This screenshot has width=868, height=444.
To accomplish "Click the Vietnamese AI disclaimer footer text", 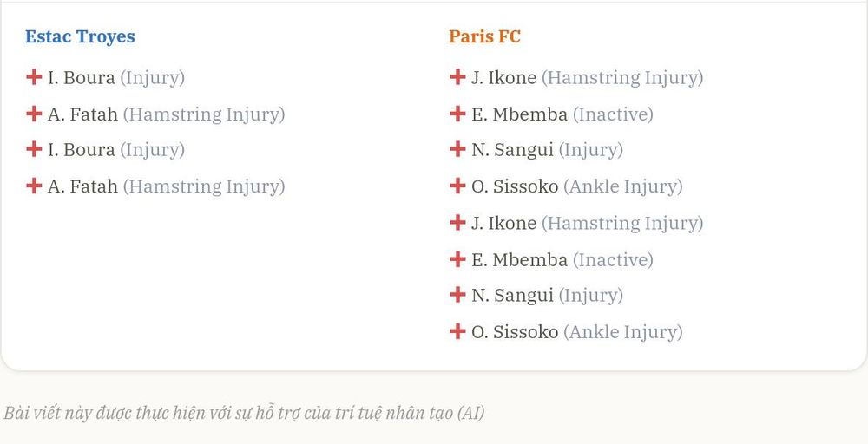I will 244,413.
